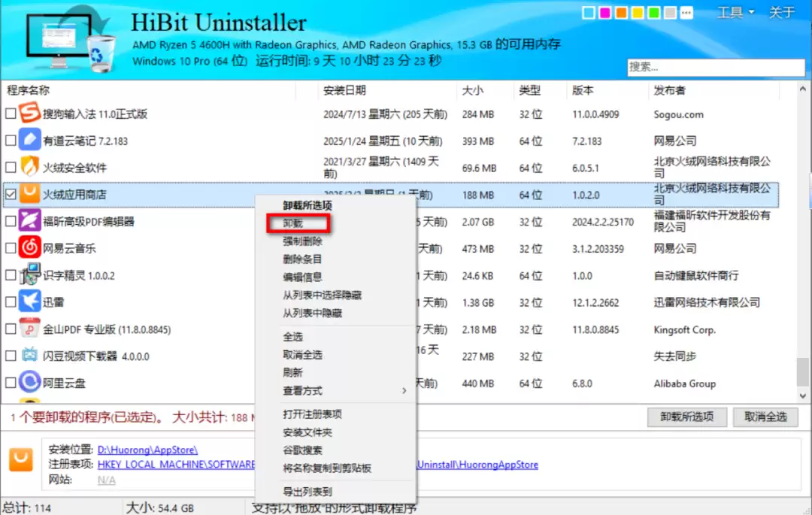812x515 pixels.
Task: Choose 从列表中隐藏 in the context menu
Action: coord(312,314)
